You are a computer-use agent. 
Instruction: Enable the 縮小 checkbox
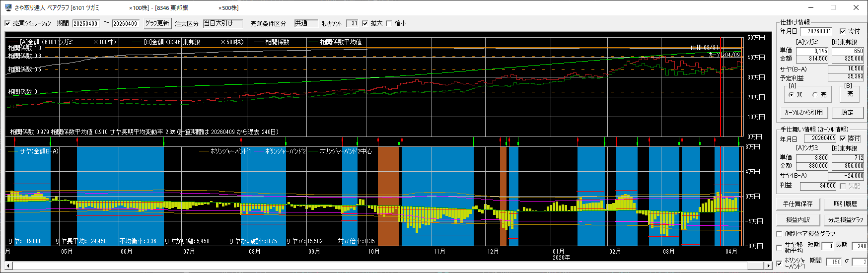389,23
